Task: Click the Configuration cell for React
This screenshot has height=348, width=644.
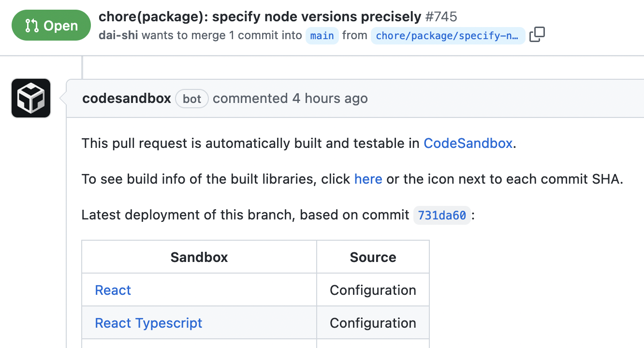Action: pyautogui.click(x=372, y=290)
